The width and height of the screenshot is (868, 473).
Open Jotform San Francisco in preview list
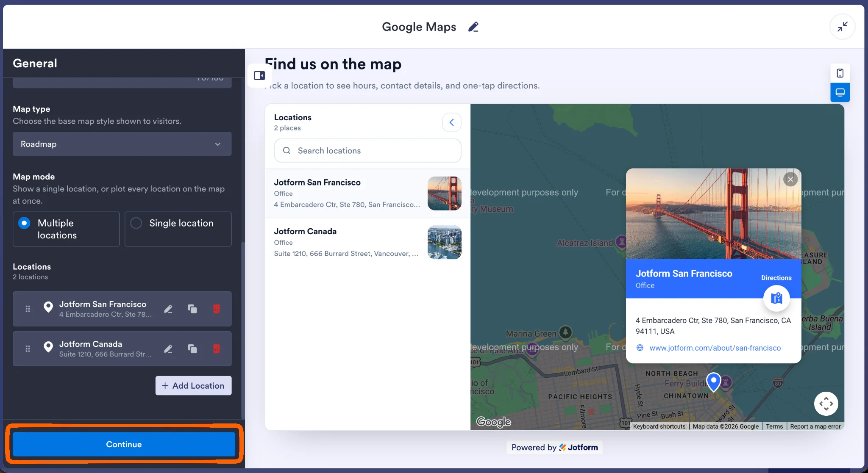coord(367,194)
